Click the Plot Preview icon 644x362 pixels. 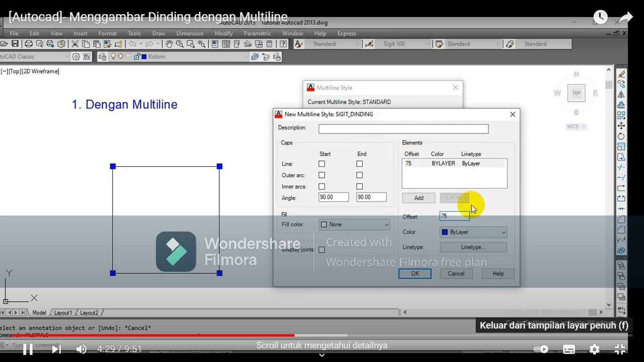[x=40, y=44]
